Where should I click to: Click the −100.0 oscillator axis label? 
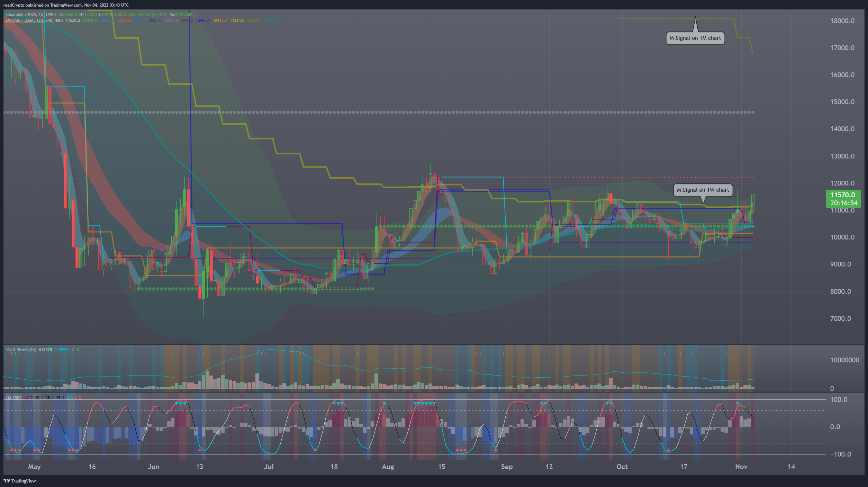840,454
